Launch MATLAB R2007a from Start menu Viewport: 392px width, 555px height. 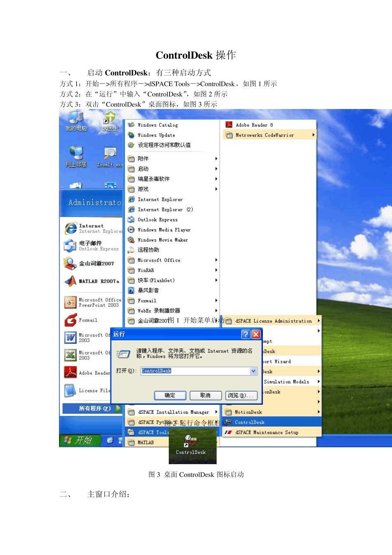[x=92, y=281]
